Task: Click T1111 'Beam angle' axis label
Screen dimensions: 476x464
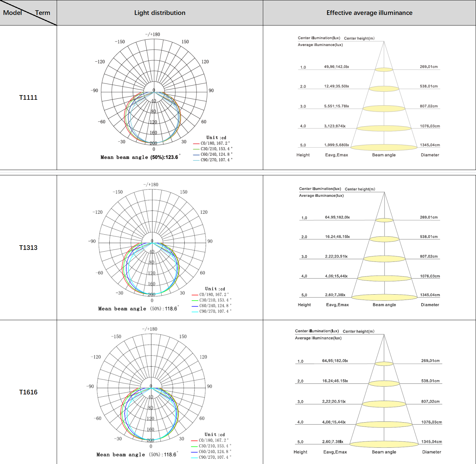Action: pos(384,155)
